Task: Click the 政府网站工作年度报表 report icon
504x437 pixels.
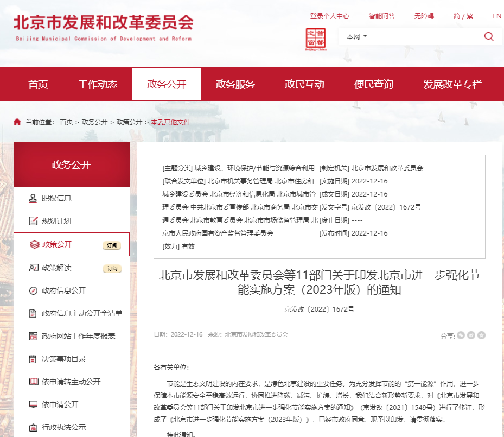Action: pos(33,337)
